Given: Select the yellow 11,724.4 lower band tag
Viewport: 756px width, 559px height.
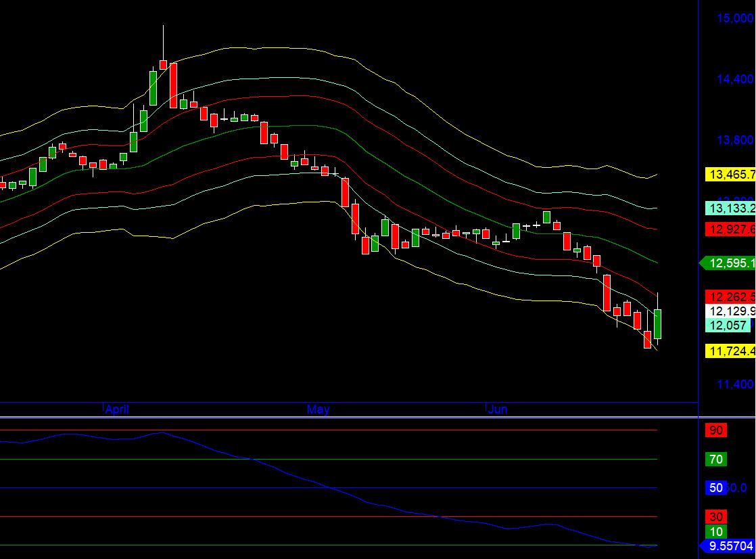Looking at the screenshot, I should 730,351.
